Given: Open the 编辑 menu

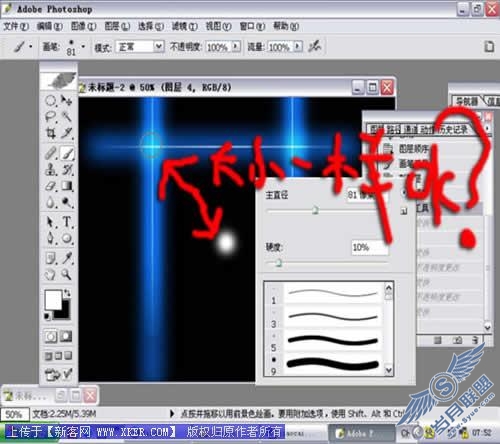Looking at the screenshot, I should [x=49, y=26].
